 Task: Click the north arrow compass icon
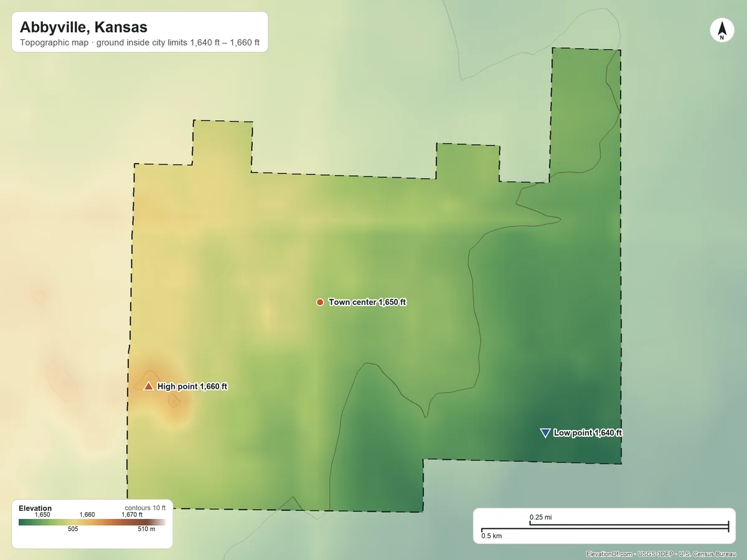(x=721, y=30)
